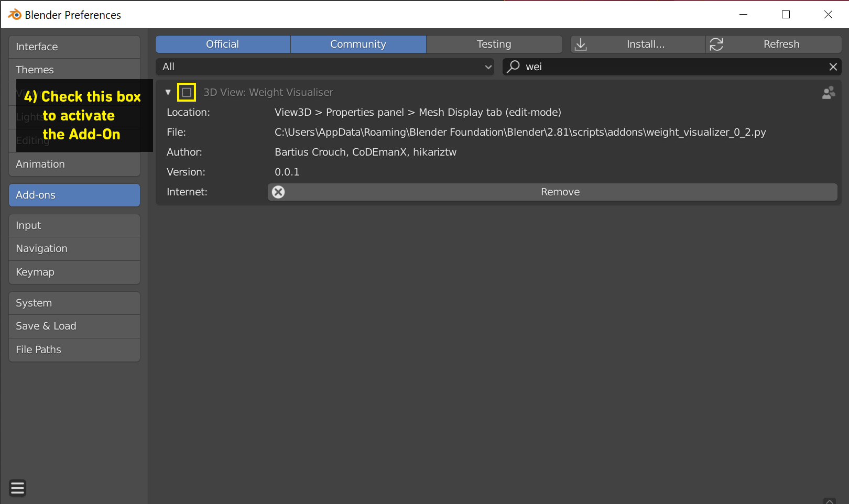Click the weight_visualizer_0_2.py file path text
This screenshot has width=849, height=504.
click(520, 132)
